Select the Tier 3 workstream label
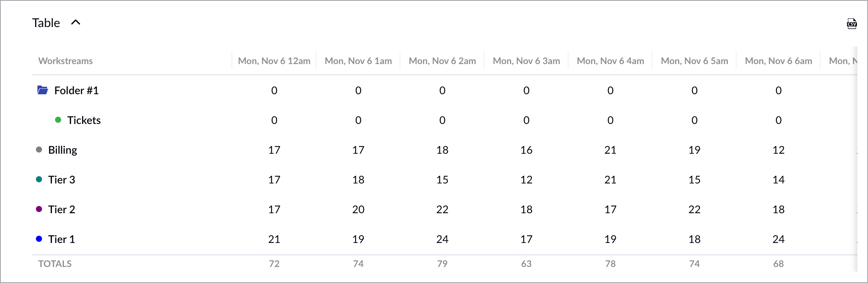Viewport: 868px width, 283px height. click(62, 180)
